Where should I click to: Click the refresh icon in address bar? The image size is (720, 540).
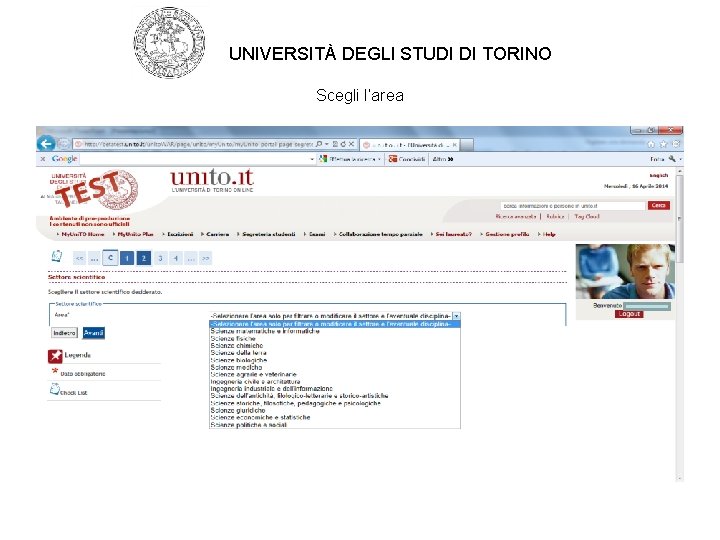343,144
